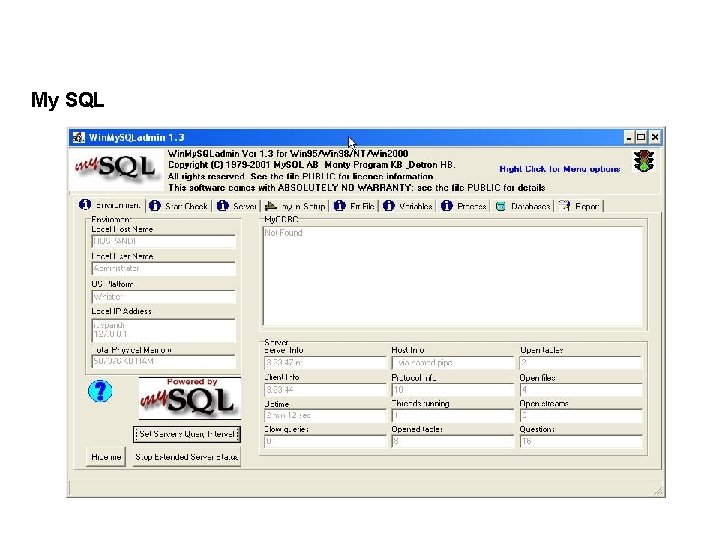Switch to the Environment tab
Screen dimensions: 720x540
pyautogui.click(x=110, y=205)
